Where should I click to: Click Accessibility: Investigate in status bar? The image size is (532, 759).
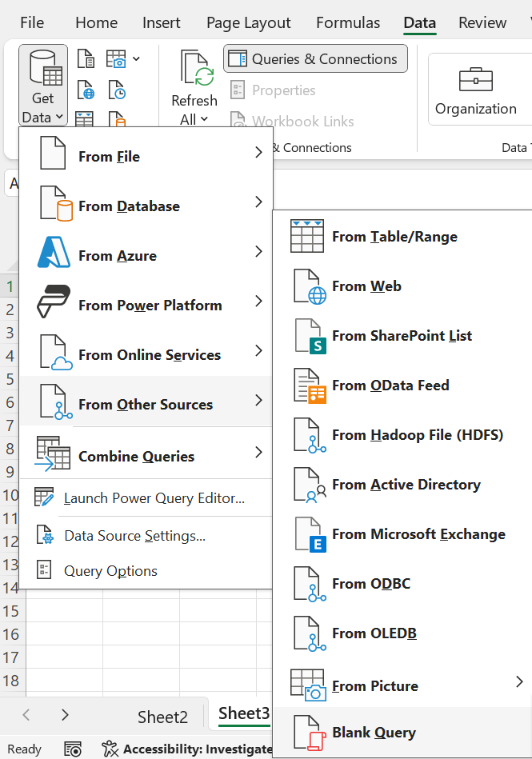point(188,749)
